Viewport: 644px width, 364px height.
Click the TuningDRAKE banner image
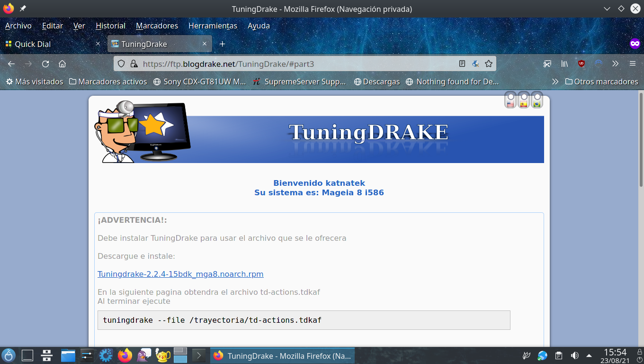(319, 132)
